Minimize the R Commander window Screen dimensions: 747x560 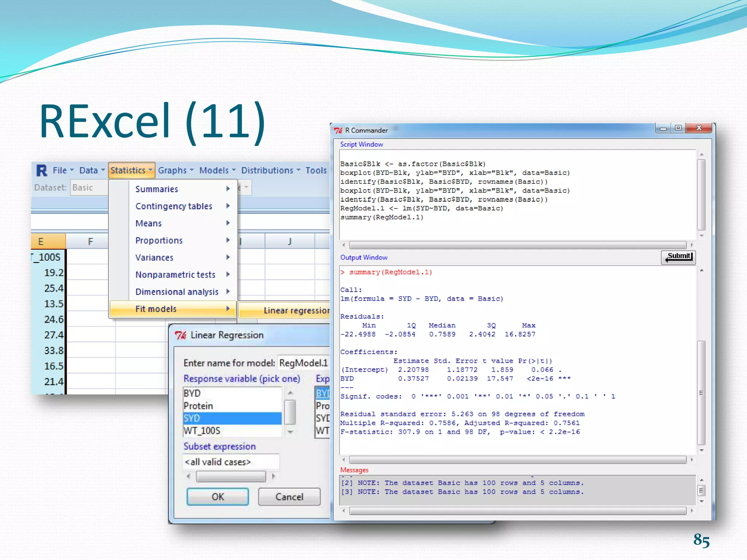(663, 128)
